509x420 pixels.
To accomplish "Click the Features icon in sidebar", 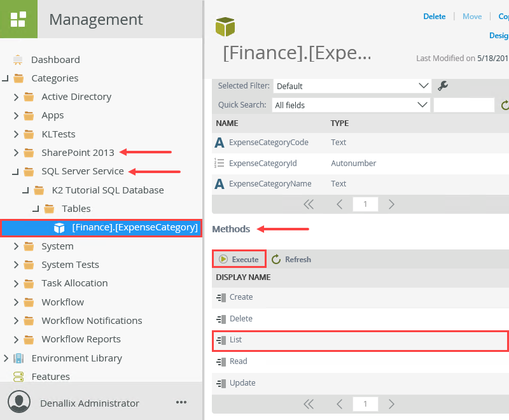I will click(18, 376).
